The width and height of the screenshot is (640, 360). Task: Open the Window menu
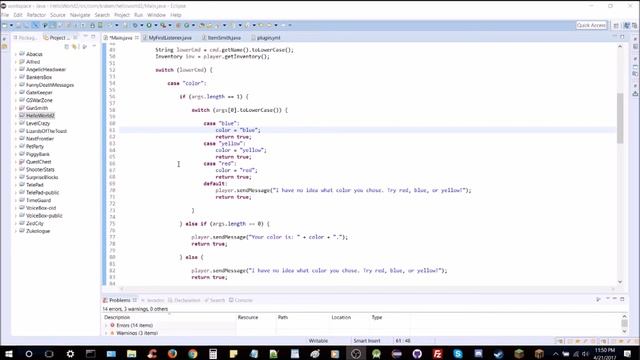click(156, 15)
